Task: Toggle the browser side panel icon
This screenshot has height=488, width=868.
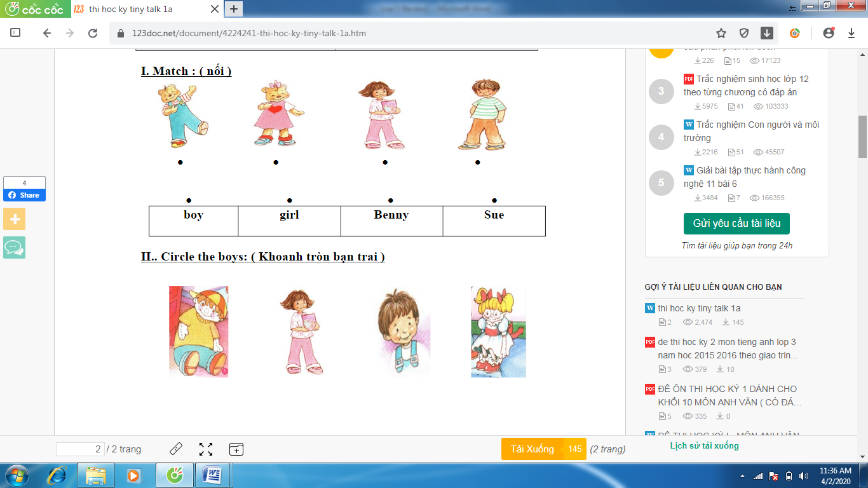Action: [x=16, y=33]
